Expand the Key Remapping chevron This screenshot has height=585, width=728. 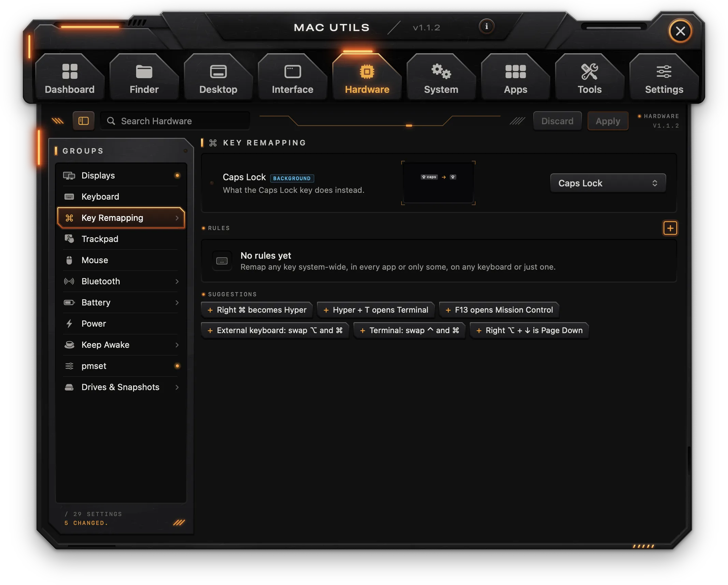click(177, 218)
